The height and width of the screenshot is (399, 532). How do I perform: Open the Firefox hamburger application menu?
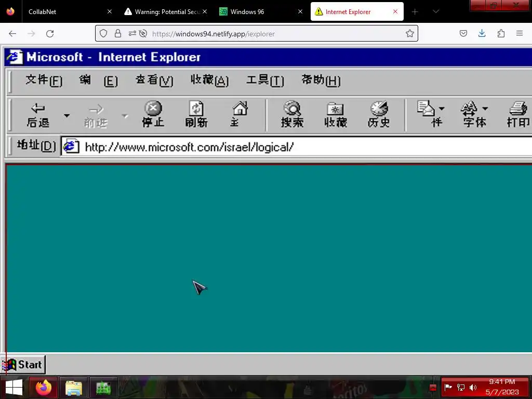coord(520,33)
